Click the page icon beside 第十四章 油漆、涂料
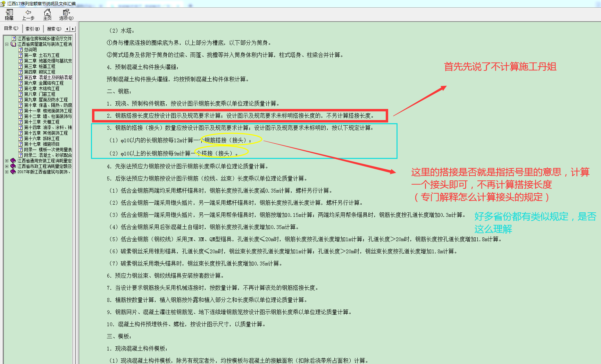 coord(20,127)
